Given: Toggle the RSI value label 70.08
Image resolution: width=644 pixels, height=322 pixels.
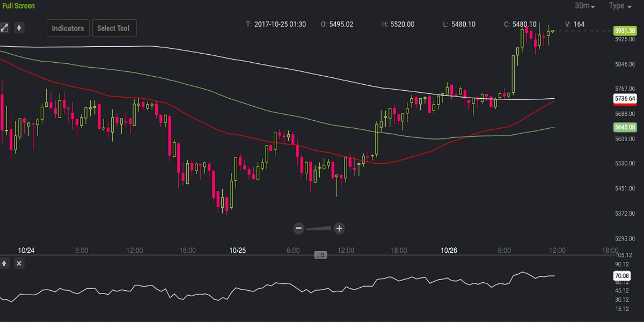Looking at the screenshot, I should [623, 276].
